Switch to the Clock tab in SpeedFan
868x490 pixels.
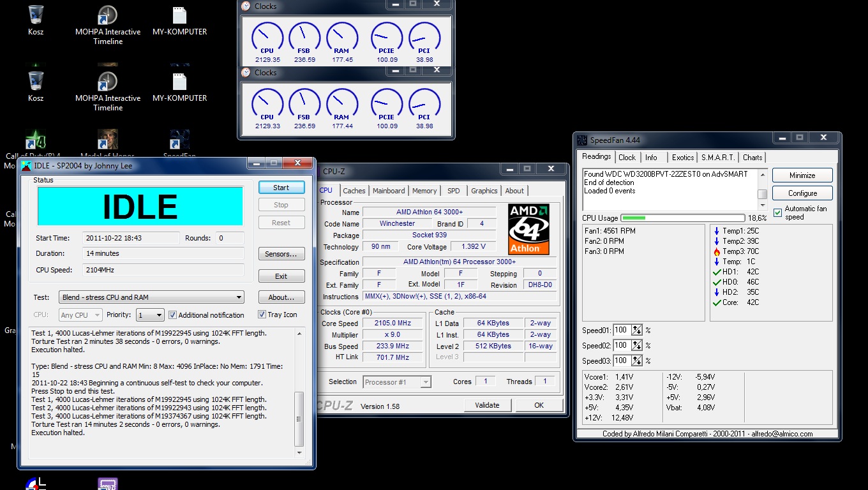tap(627, 158)
